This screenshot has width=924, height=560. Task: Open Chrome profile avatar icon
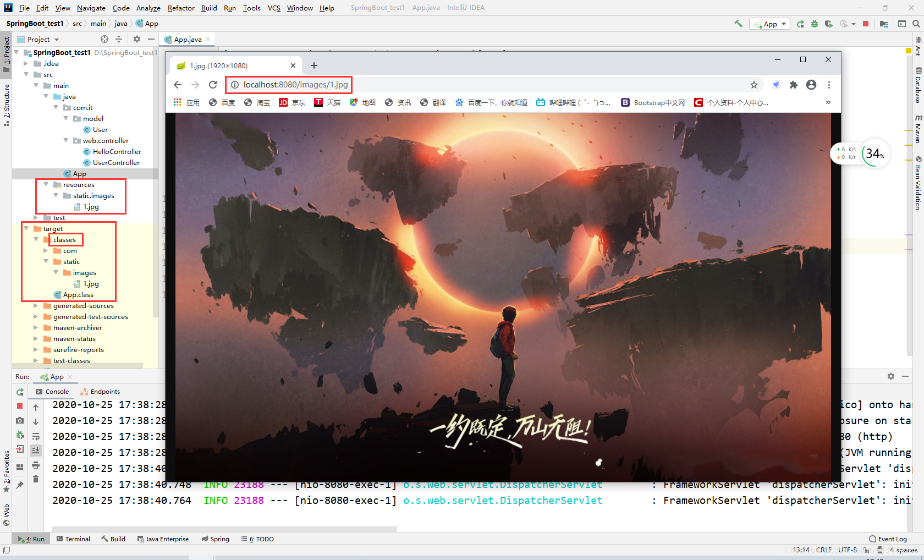[x=811, y=85]
